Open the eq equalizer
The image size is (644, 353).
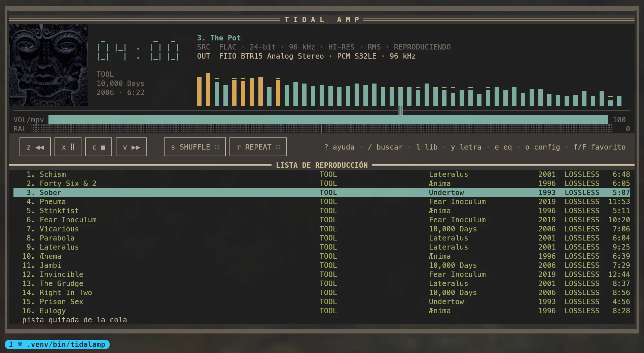tap(503, 147)
